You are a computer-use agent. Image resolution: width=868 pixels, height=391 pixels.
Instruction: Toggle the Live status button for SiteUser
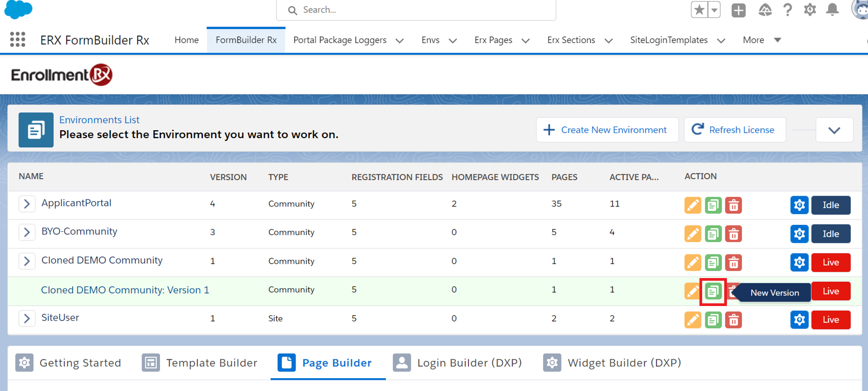tap(830, 320)
